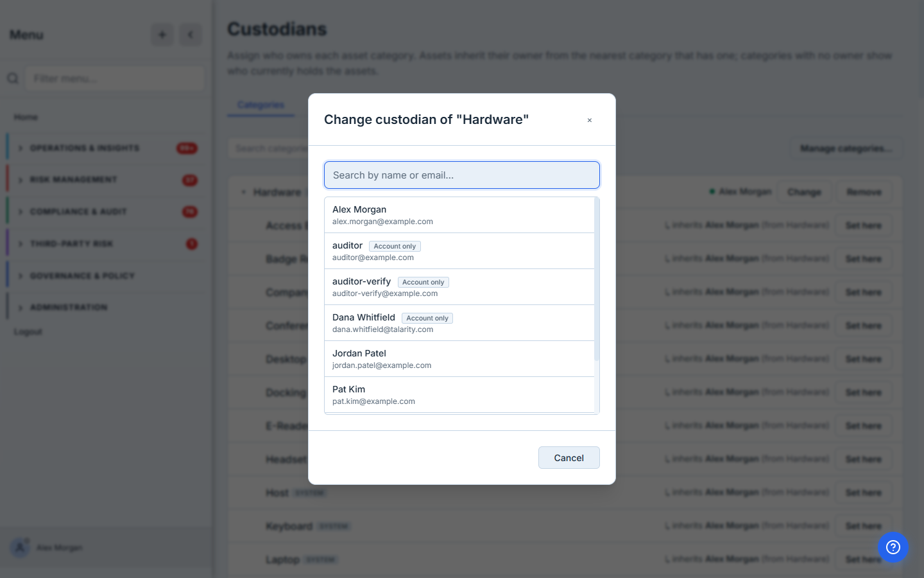Close the Change custodian dialog
Screen dimensions: 924x578
coord(589,120)
